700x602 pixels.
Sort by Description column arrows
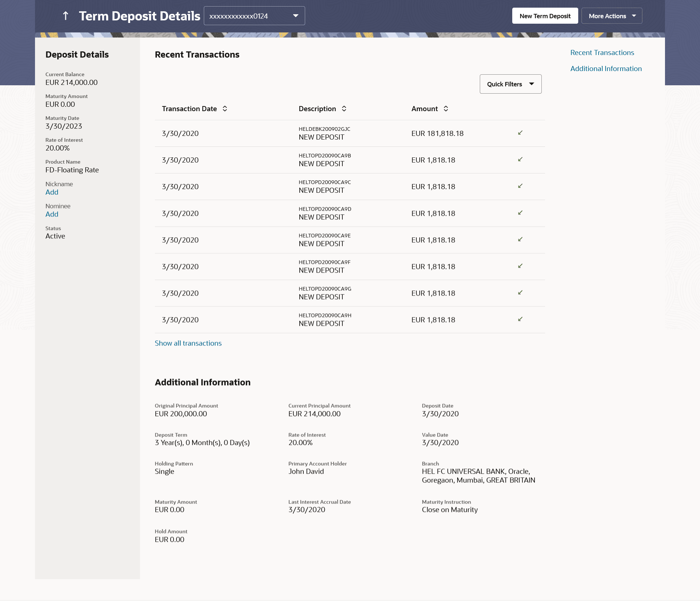point(344,109)
